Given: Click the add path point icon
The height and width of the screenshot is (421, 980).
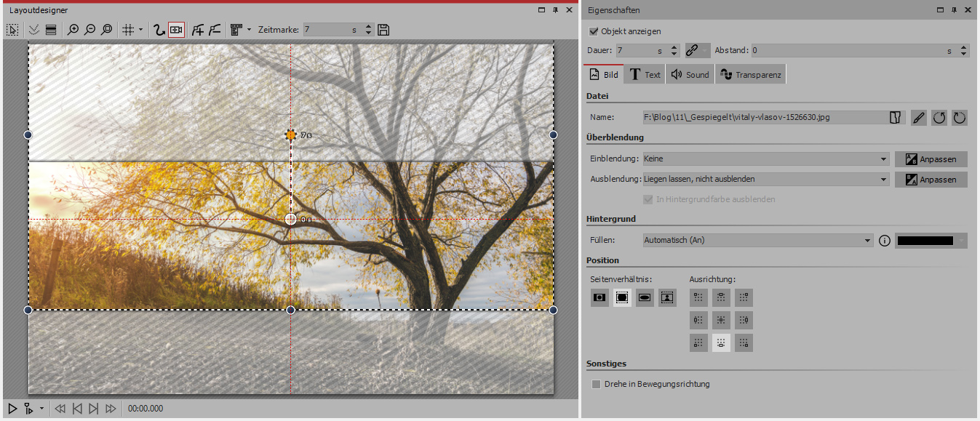Looking at the screenshot, I should click(197, 30).
